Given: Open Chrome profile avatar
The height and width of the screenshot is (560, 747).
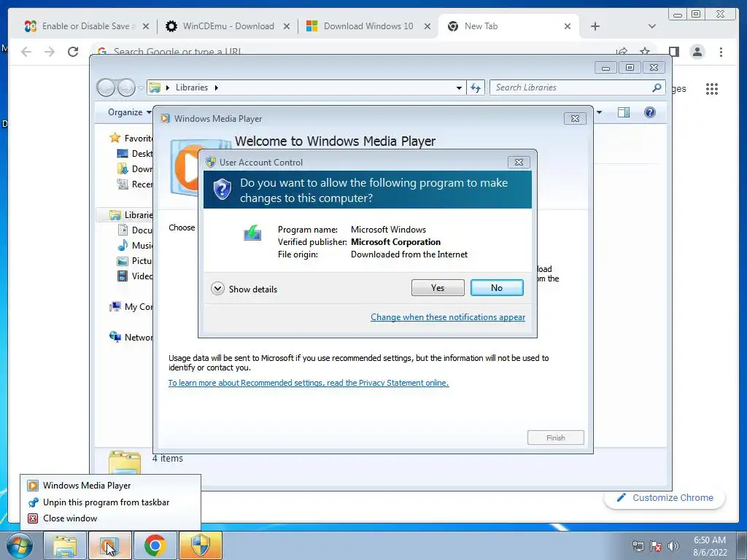Looking at the screenshot, I should coord(697,52).
